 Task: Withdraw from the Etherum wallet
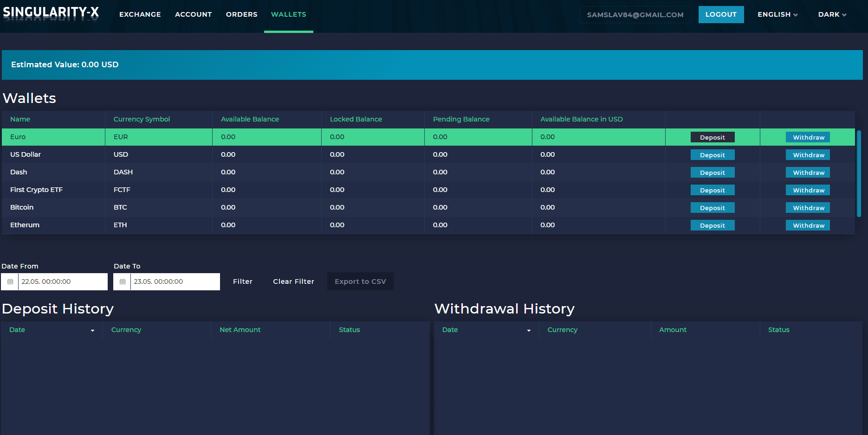tap(808, 225)
